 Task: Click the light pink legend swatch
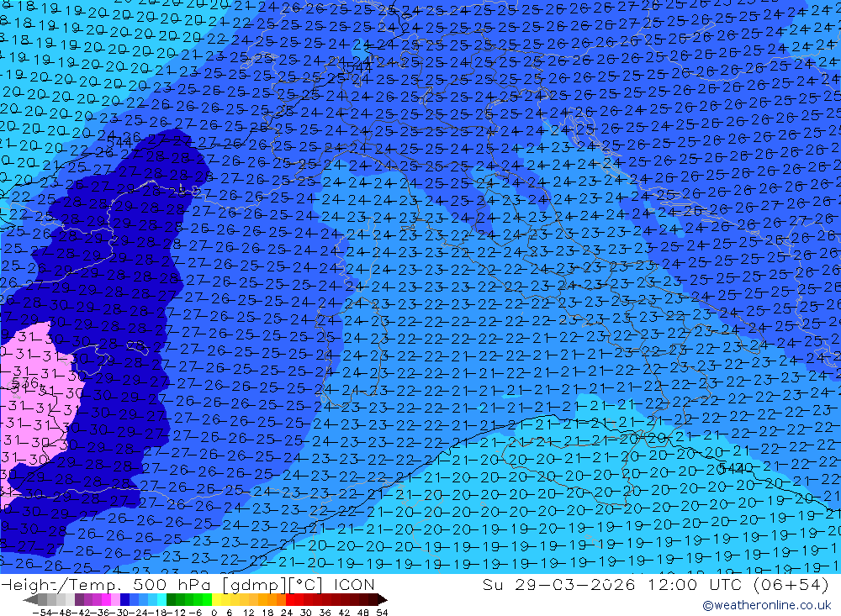point(115,600)
